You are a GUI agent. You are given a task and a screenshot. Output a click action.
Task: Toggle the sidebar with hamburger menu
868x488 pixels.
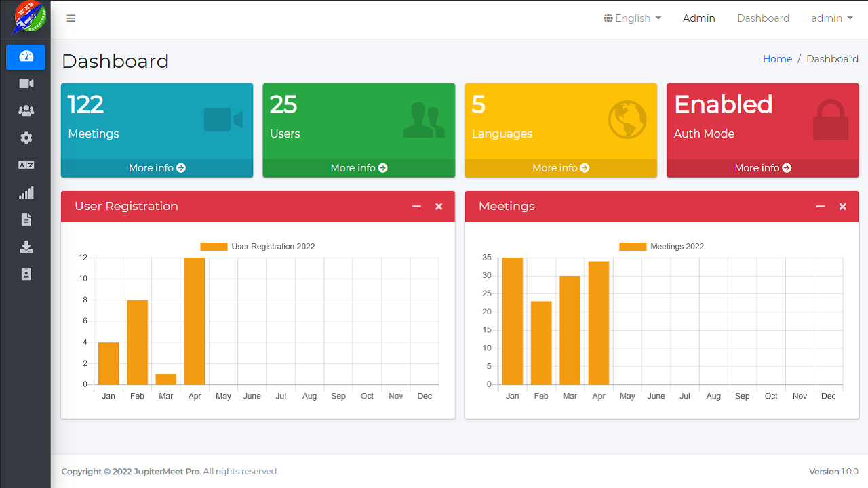[x=71, y=18]
